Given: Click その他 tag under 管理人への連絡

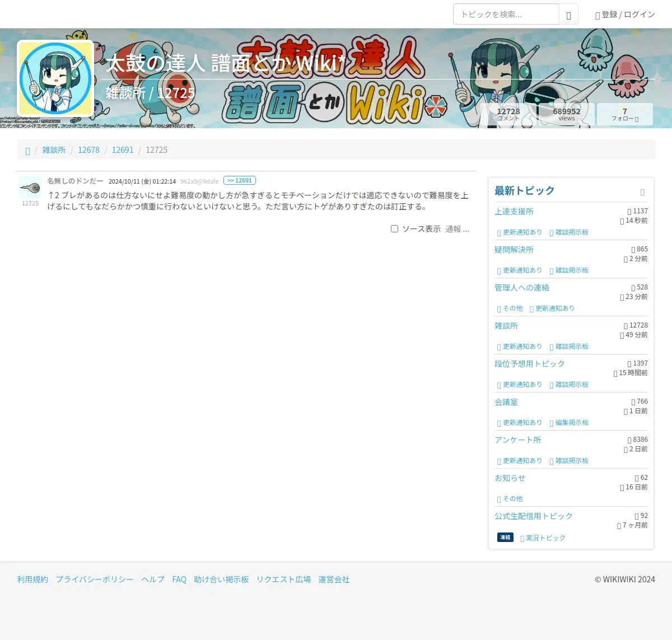Looking at the screenshot, I should pos(510,309).
